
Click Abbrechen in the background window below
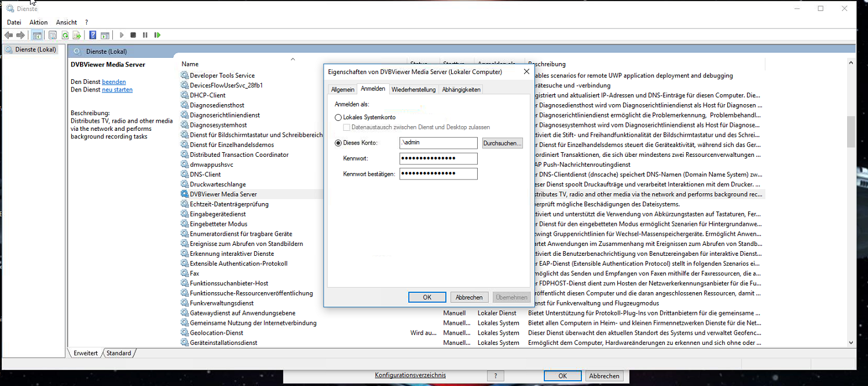click(605, 376)
